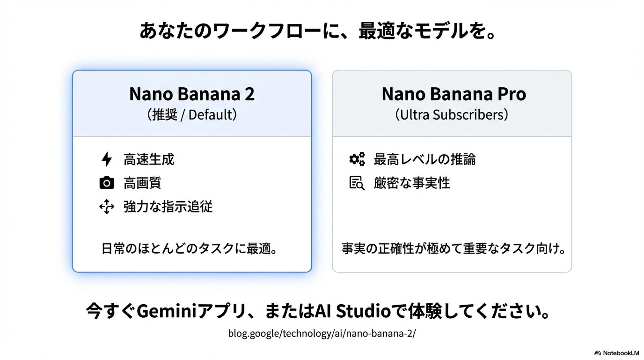This screenshot has height=360, width=644.
Task: Click the slide title あなたのワークフローに、最適なモデルを。
Action: click(x=318, y=31)
